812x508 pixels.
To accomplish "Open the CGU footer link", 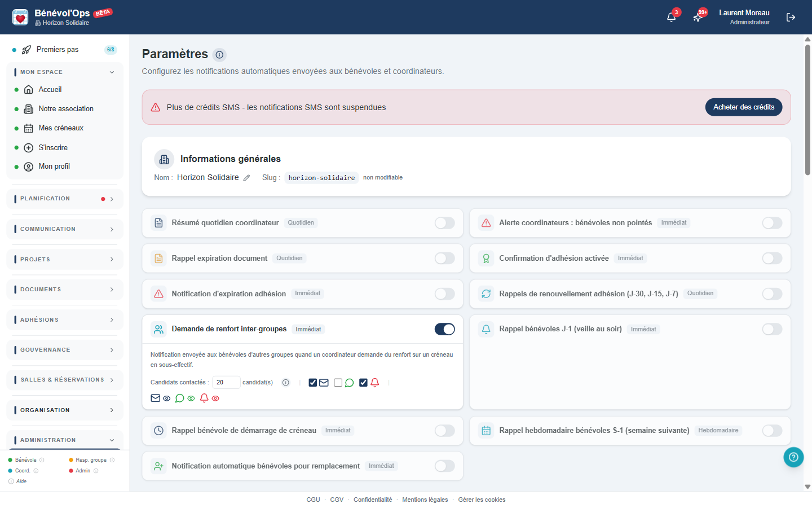I will pos(313,500).
